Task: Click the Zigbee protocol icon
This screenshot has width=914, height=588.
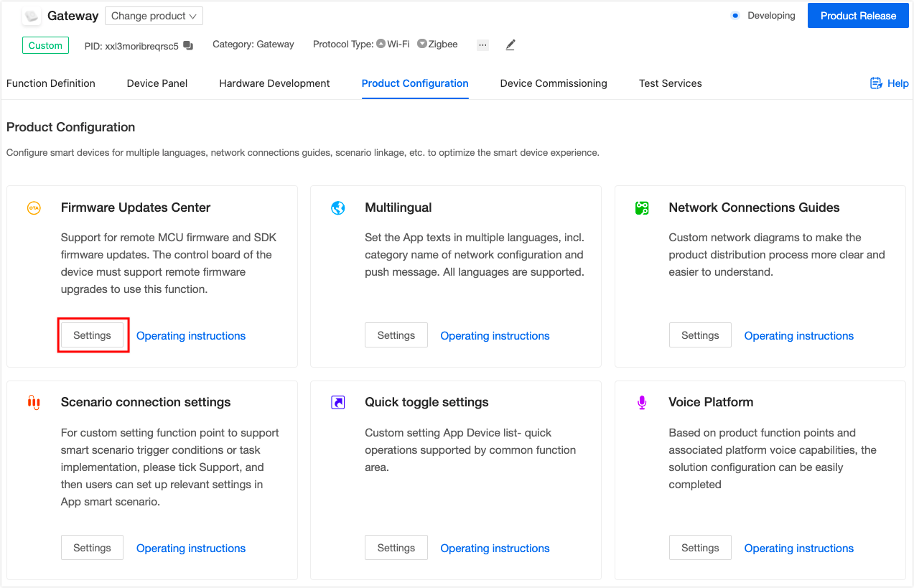Action: [421, 44]
